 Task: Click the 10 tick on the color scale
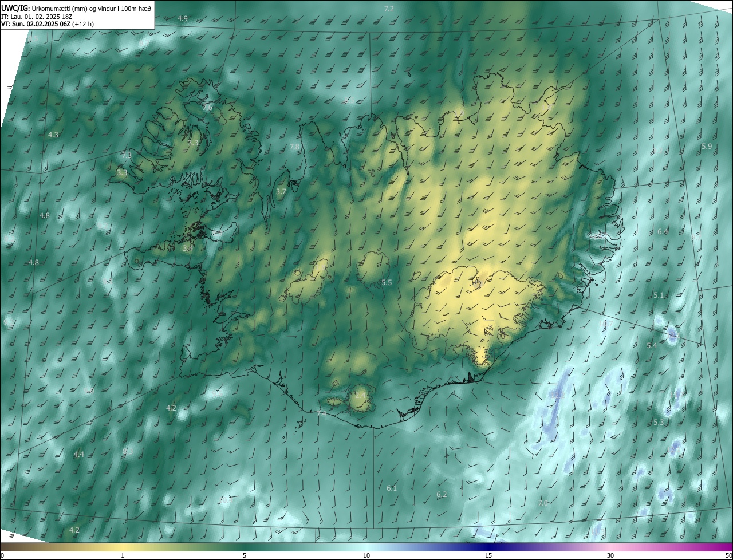point(366,555)
